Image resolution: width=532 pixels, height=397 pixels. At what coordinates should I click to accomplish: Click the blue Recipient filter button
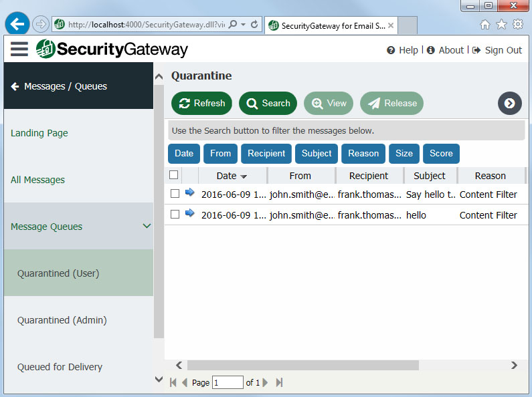coord(266,154)
